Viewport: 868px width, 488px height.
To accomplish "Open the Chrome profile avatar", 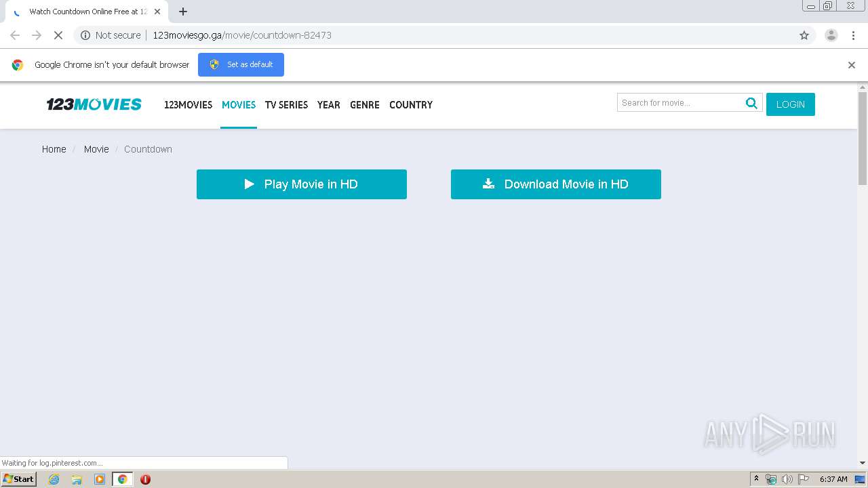I will coord(831,35).
